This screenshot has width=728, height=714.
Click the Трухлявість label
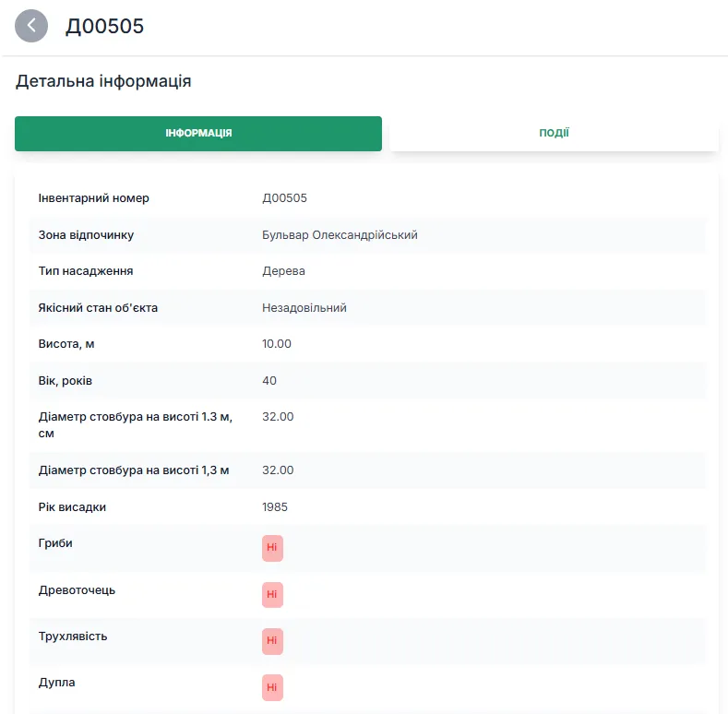[x=73, y=637]
